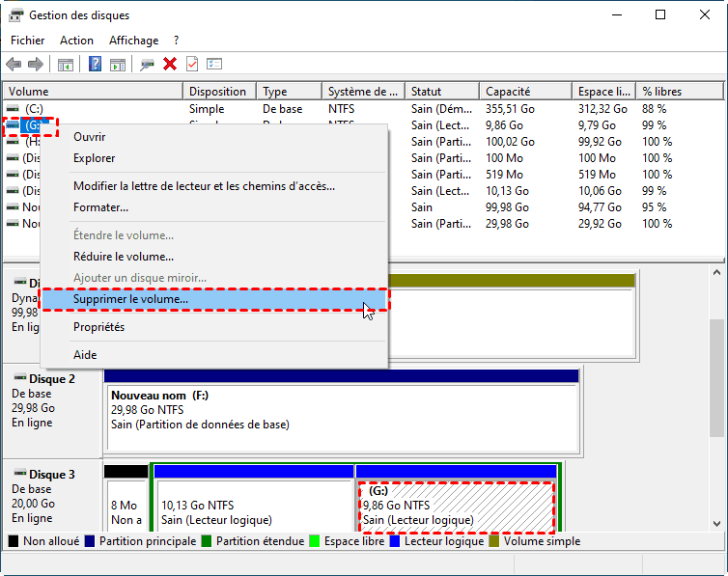This screenshot has width=728, height=576.
Task: Click the olive Volume simple legend swatch
Action: click(494, 541)
